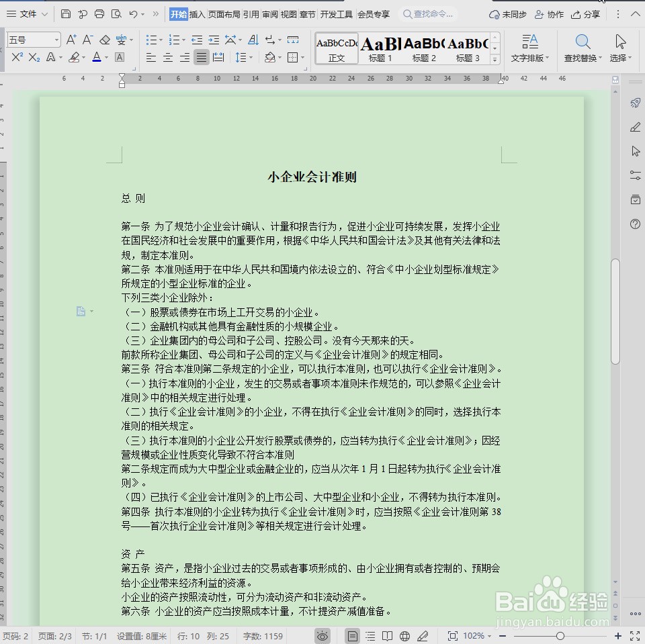Click zoom out minus button
This screenshot has height=644, width=645.
(503, 636)
